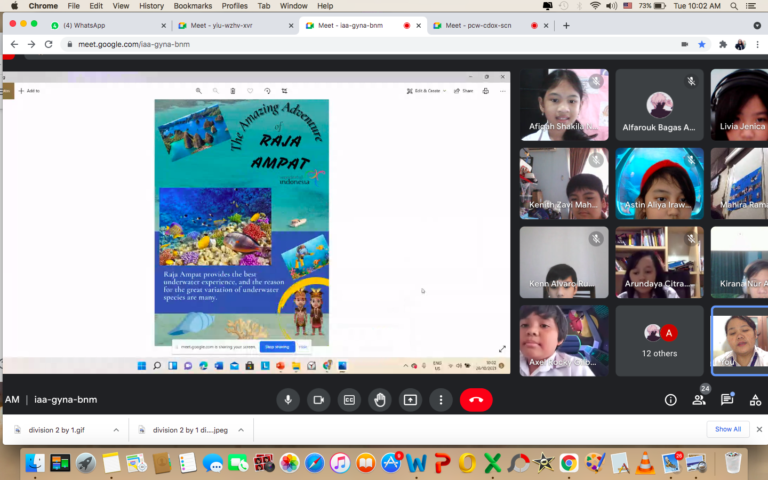Toggle closed captions button
768x480 pixels.
(349, 399)
